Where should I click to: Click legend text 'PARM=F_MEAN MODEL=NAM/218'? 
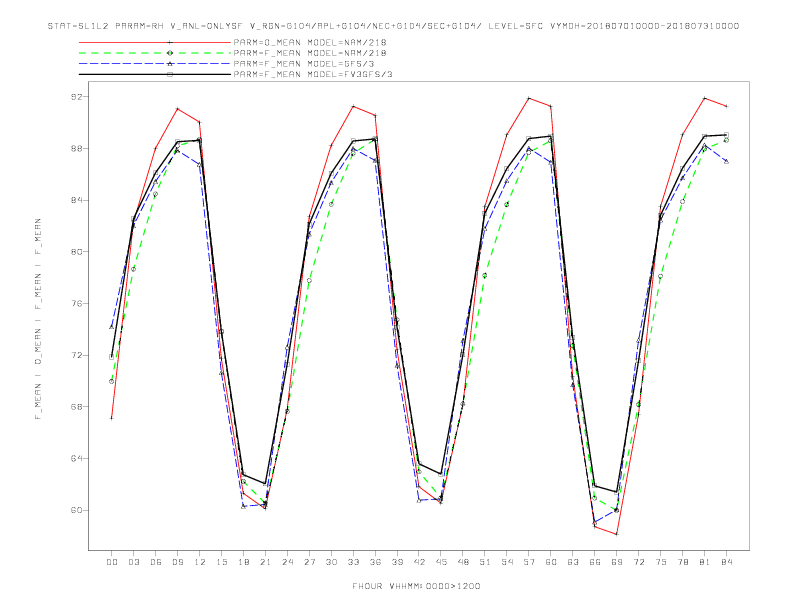point(310,53)
